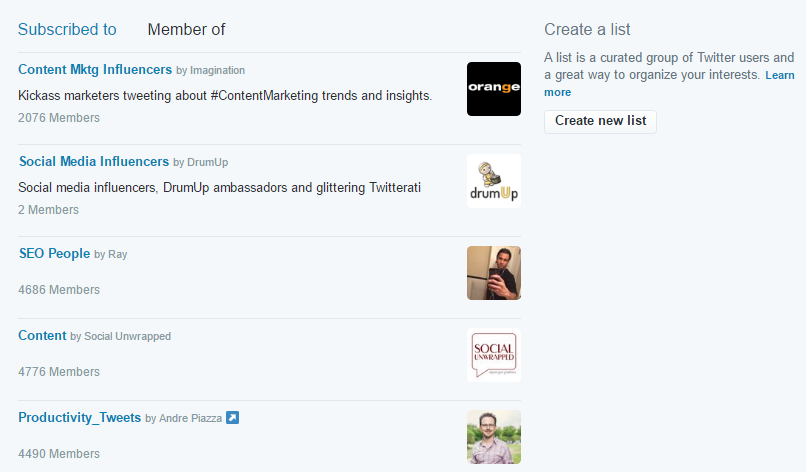View the 2076 Members count
The height and width of the screenshot is (472, 806).
pos(59,118)
